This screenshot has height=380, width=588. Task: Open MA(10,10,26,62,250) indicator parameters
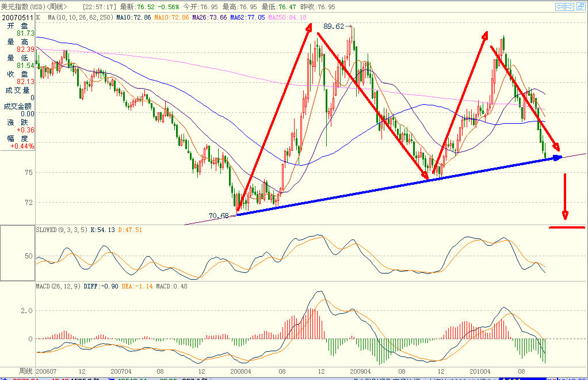[81, 17]
